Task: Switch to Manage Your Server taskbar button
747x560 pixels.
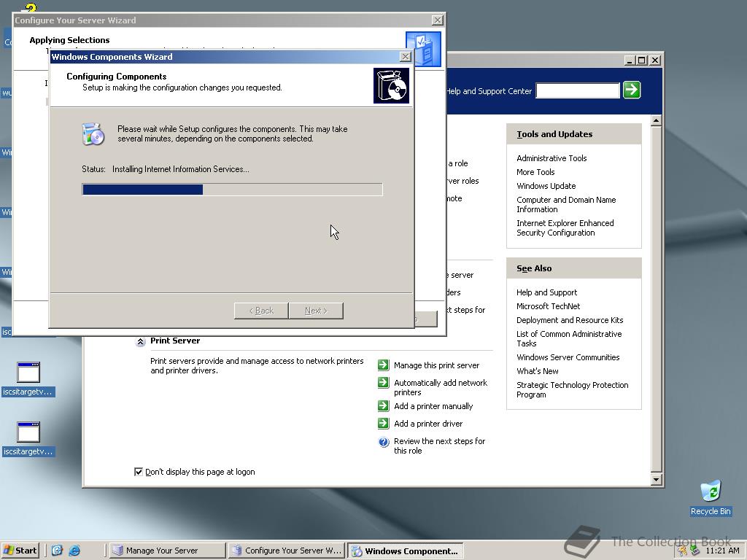Action: click(167, 551)
